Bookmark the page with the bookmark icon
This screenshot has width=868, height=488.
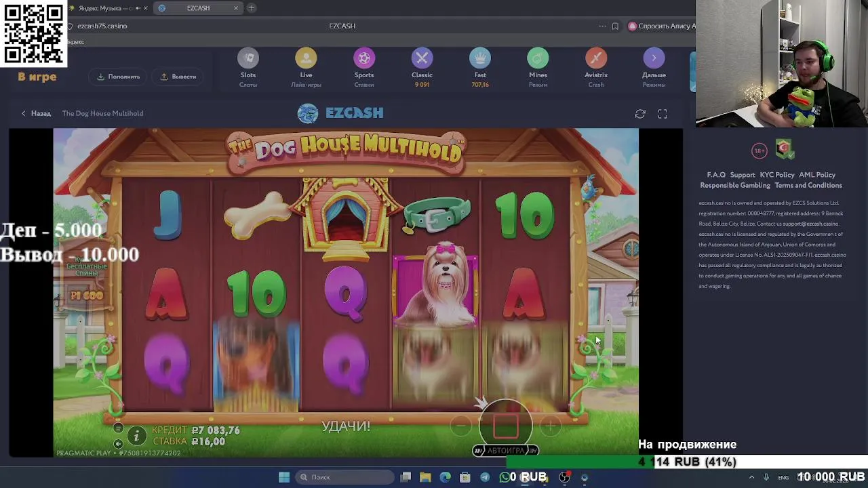pyautogui.click(x=615, y=26)
